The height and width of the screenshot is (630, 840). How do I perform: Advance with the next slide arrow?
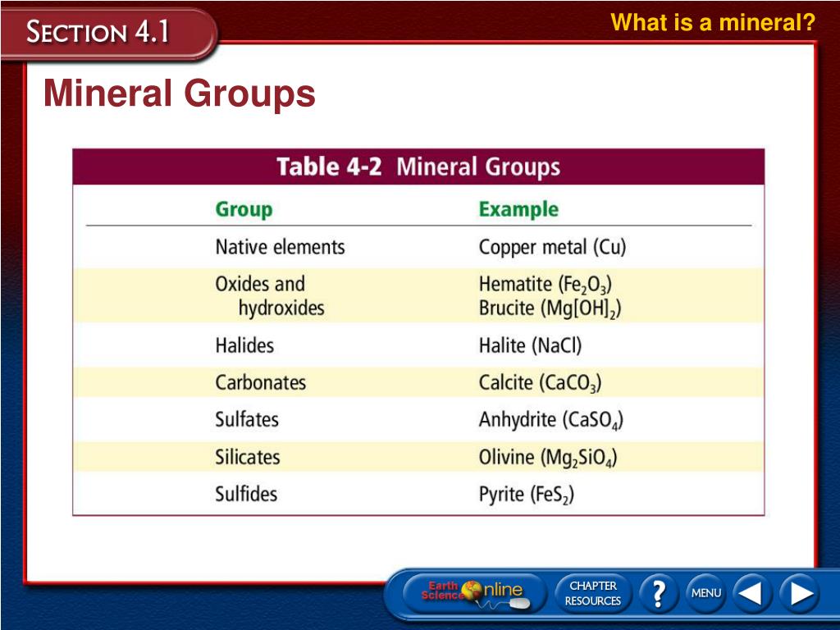point(799,594)
